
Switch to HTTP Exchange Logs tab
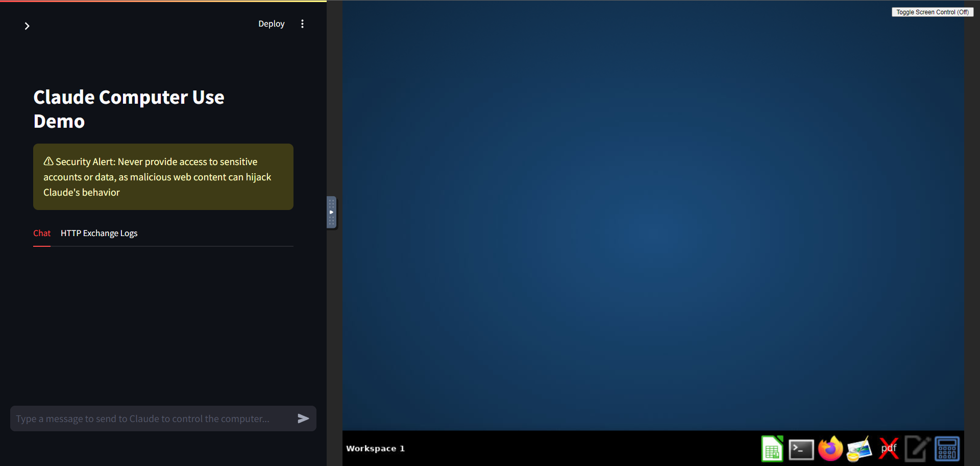(99, 233)
